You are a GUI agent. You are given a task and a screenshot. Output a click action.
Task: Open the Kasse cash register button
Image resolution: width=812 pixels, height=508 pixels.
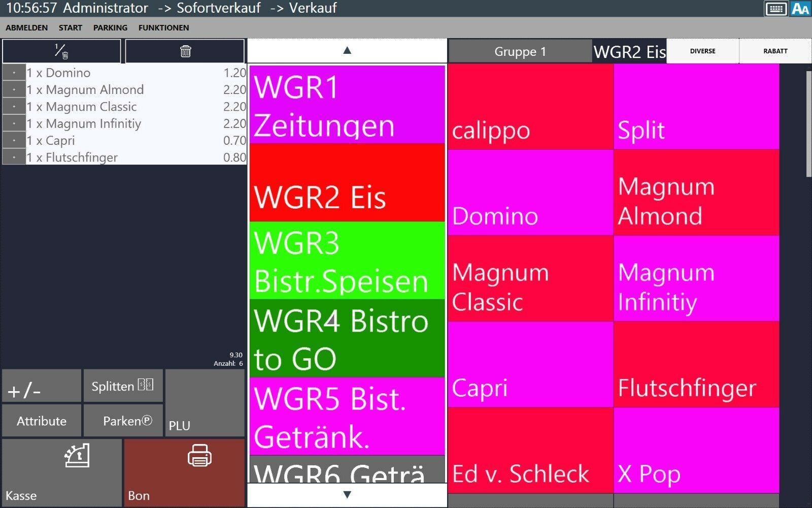coord(62,472)
